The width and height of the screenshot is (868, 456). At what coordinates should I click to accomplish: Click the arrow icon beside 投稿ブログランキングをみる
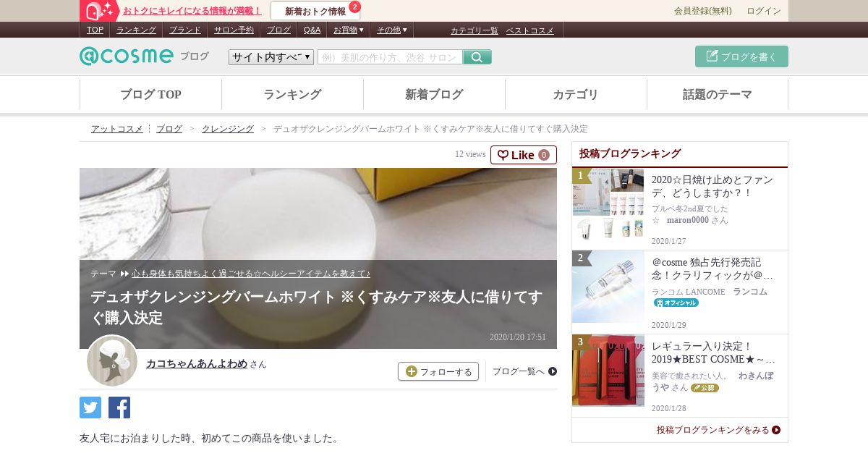pos(776,430)
